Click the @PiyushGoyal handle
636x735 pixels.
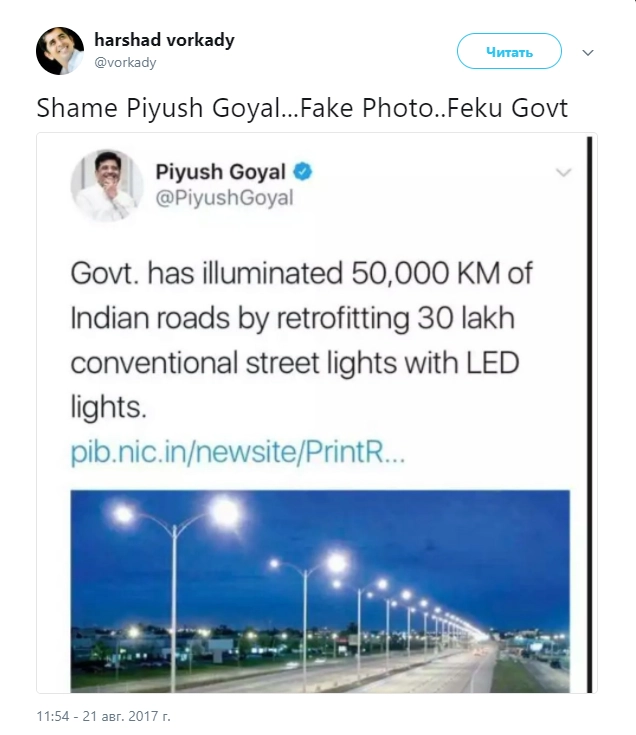[224, 198]
